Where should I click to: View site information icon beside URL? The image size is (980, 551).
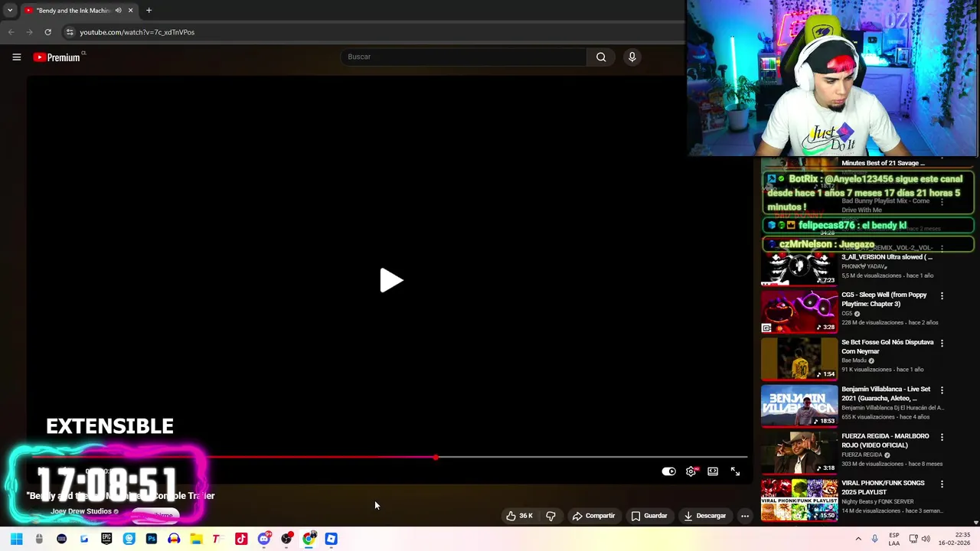click(70, 32)
